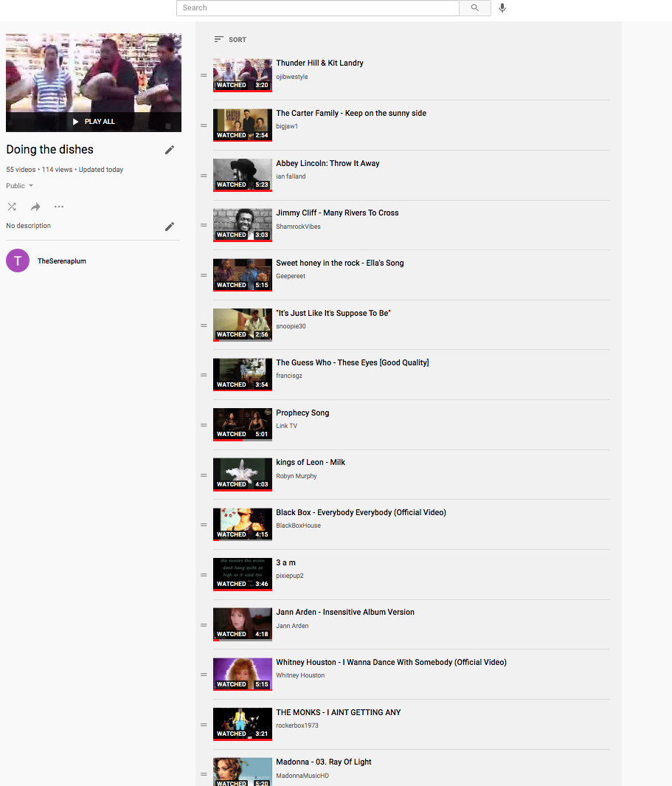The image size is (672, 786).
Task: Open Prophecy Song video thumbnail
Action: coord(243,424)
